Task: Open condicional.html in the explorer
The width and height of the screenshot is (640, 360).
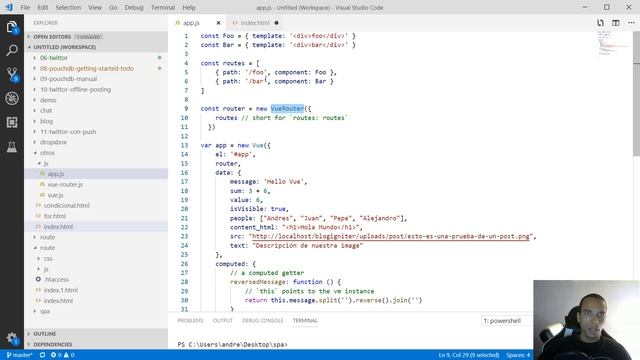Action: tap(96, 206)
